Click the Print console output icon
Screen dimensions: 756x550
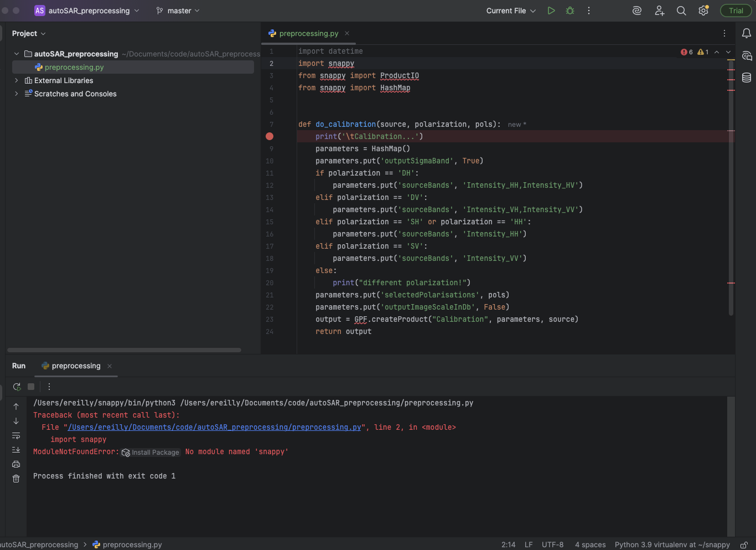tap(16, 464)
